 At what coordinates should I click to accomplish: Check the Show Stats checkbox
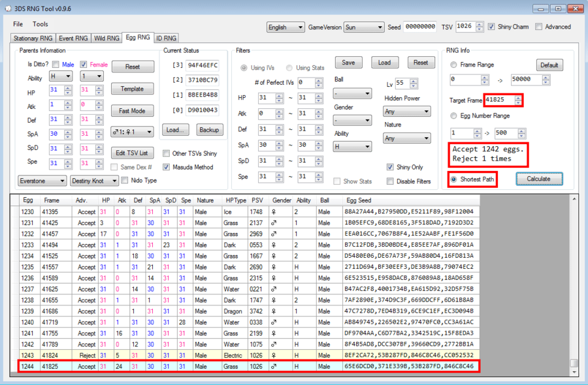[337, 181]
